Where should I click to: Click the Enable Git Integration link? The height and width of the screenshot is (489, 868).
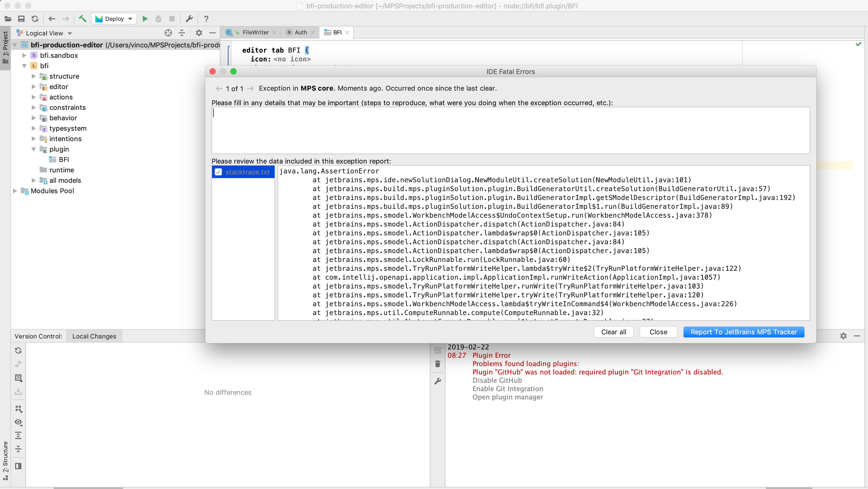(x=507, y=389)
